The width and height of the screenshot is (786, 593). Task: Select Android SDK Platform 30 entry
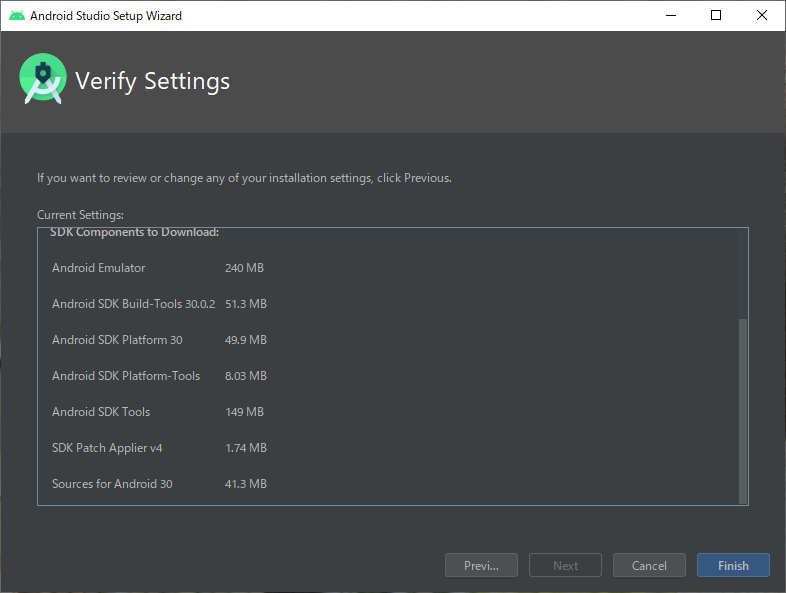pos(117,340)
